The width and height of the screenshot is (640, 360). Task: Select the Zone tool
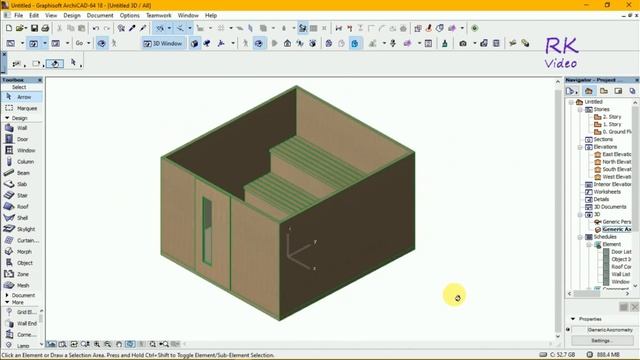click(22, 274)
